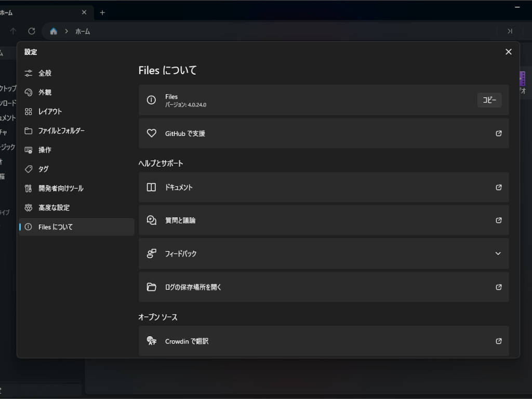Click the レイアウト grid icon

coord(29,112)
